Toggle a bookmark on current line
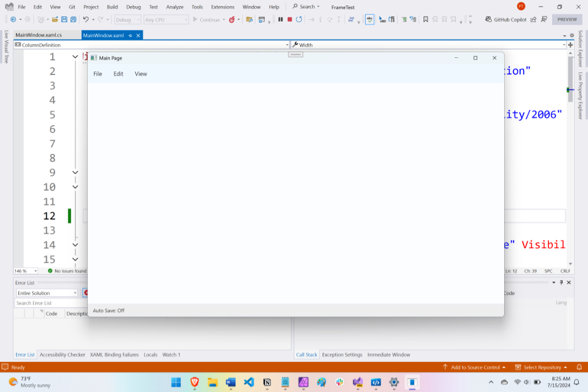 tap(426, 19)
